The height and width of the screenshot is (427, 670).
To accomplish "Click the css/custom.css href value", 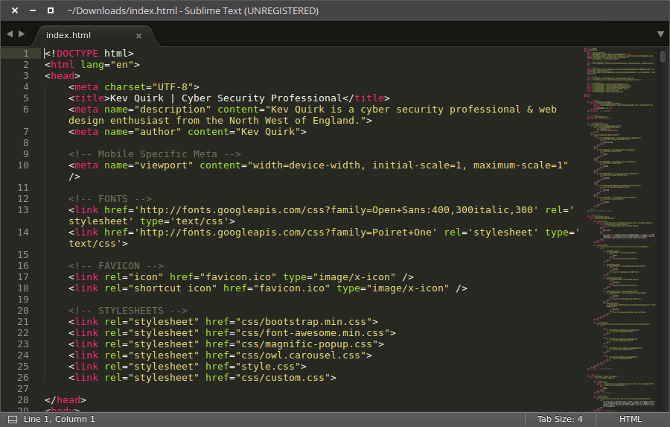I will [283, 378].
